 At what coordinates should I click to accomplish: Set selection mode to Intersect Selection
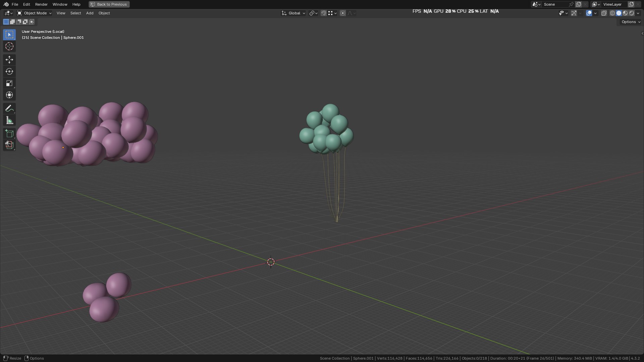(x=32, y=22)
